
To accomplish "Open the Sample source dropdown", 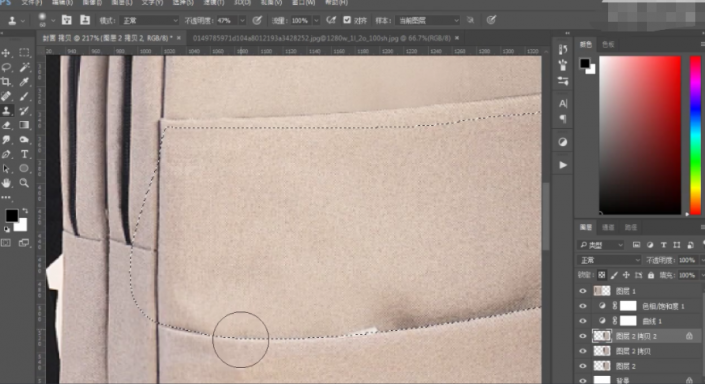I will point(428,21).
